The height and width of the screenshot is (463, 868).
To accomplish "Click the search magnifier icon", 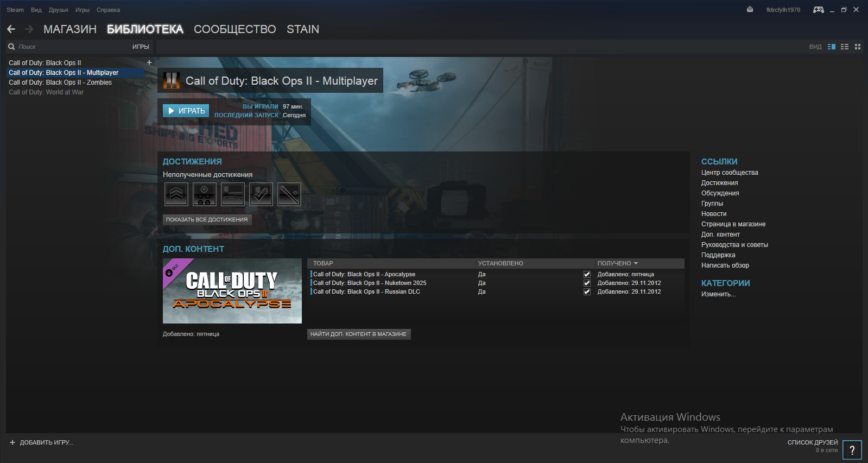I will pyautogui.click(x=11, y=47).
